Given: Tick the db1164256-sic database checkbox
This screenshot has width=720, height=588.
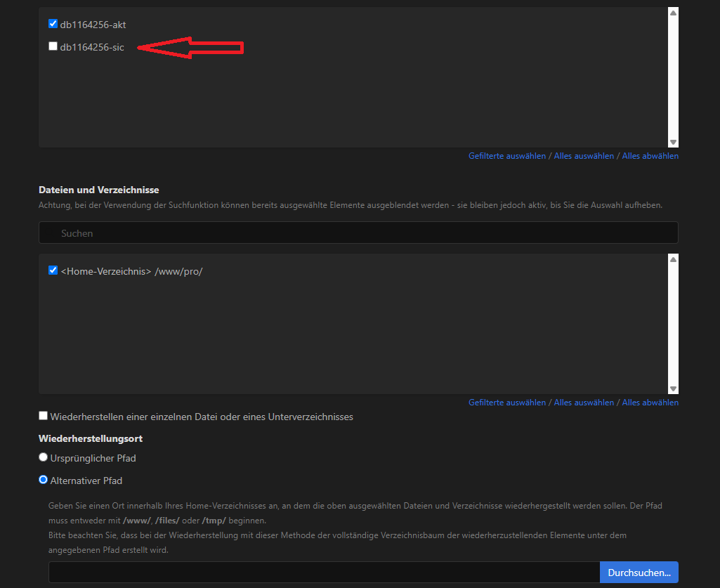Looking at the screenshot, I should coord(53,47).
